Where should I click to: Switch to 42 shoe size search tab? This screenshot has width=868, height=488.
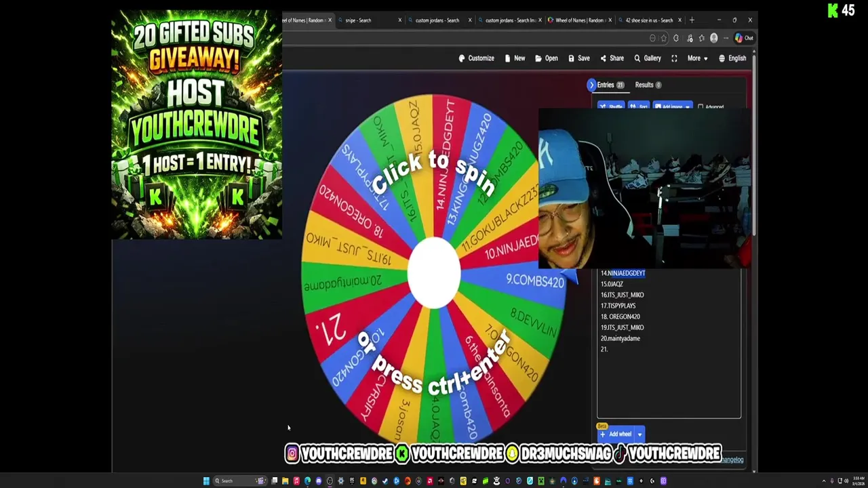point(649,20)
